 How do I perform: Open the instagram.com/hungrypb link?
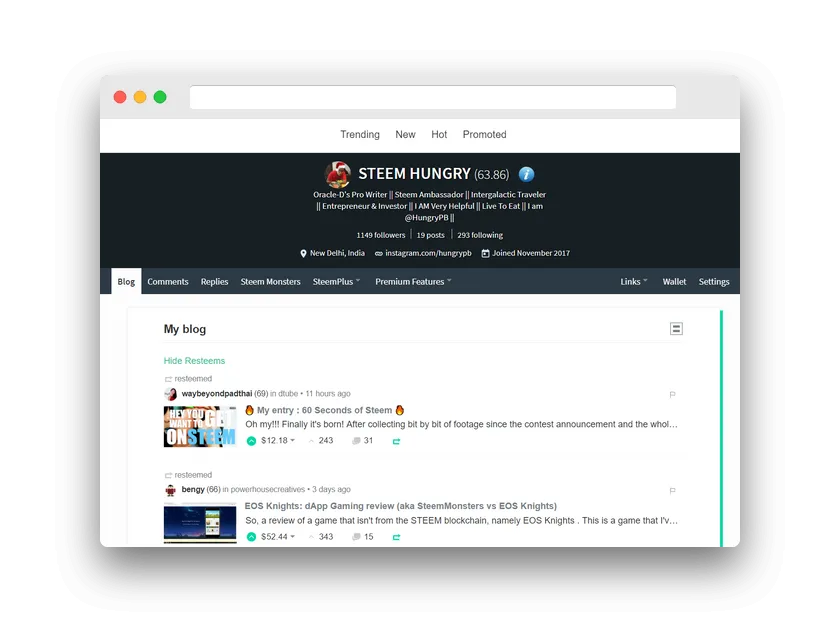429,253
